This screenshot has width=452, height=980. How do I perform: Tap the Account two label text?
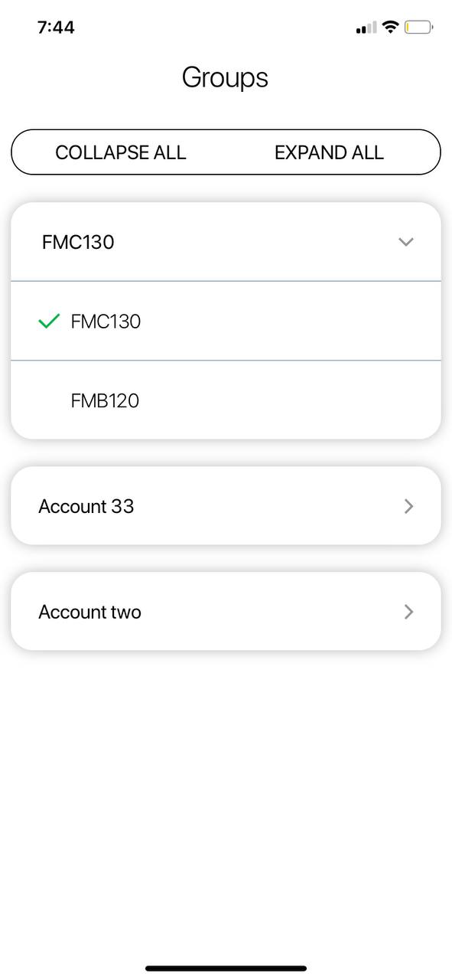89,612
